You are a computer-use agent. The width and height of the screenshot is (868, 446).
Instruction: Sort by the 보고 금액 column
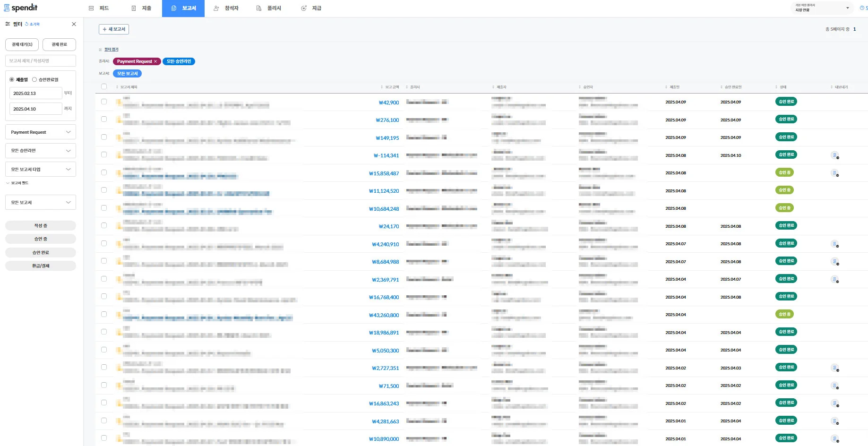click(x=391, y=87)
